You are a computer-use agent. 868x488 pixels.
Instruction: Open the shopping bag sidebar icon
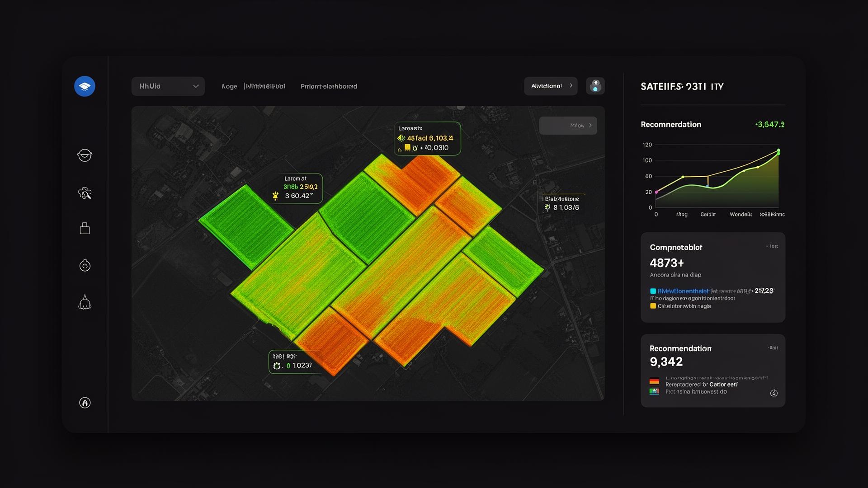tap(85, 228)
